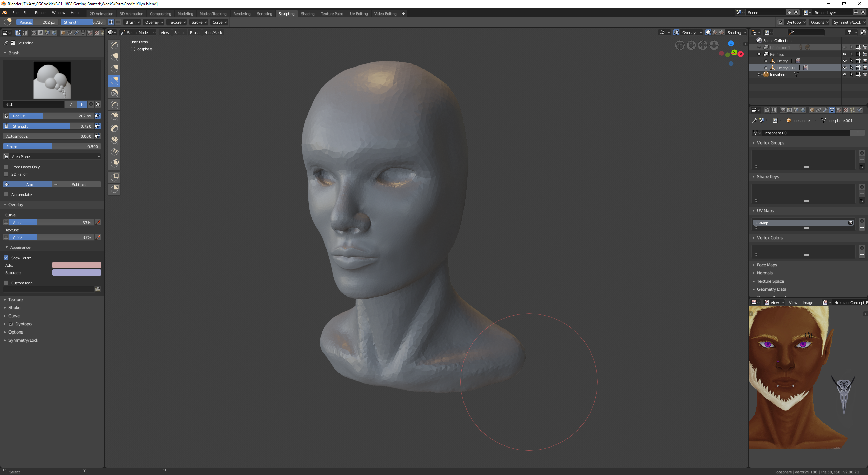Hide Icosphere using its eye icon

(844, 74)
